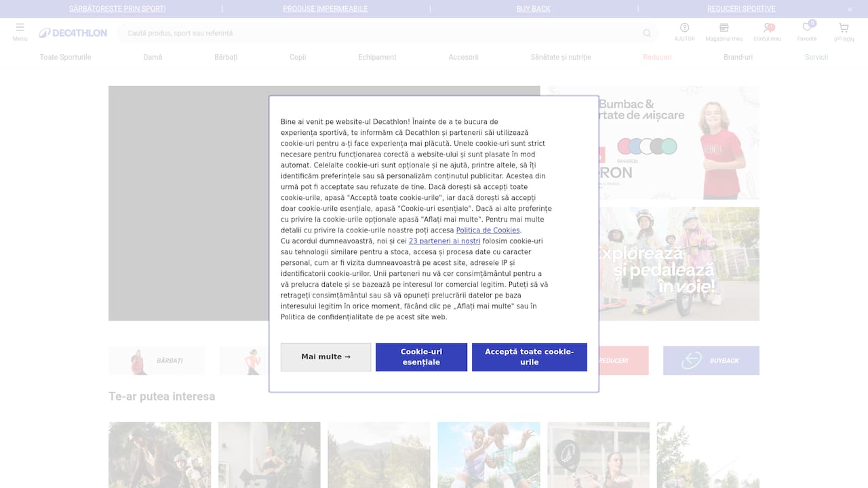Click Acceptă toate cookie-urile button
Viewport: 868px width, 488px height.
[530, 357]
